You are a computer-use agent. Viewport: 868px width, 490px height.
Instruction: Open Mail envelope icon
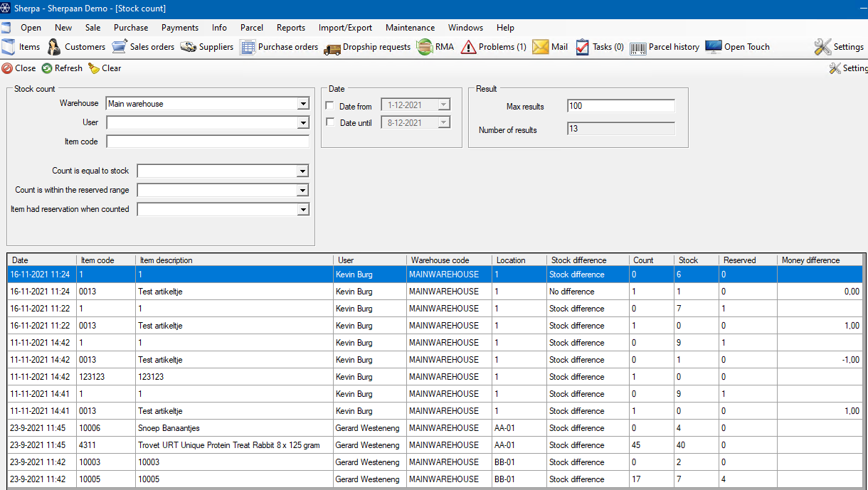click(x=541, y=47)
